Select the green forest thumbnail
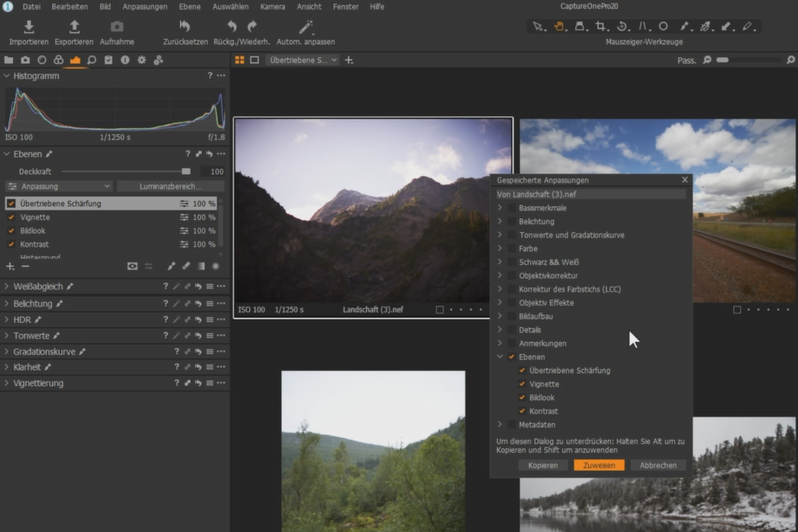The image size is (798, 532). [x=373, y=452]
